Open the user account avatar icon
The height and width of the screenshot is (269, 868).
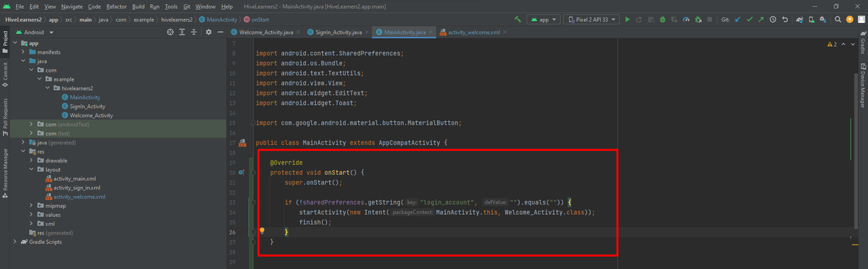[x=861, y=20]
